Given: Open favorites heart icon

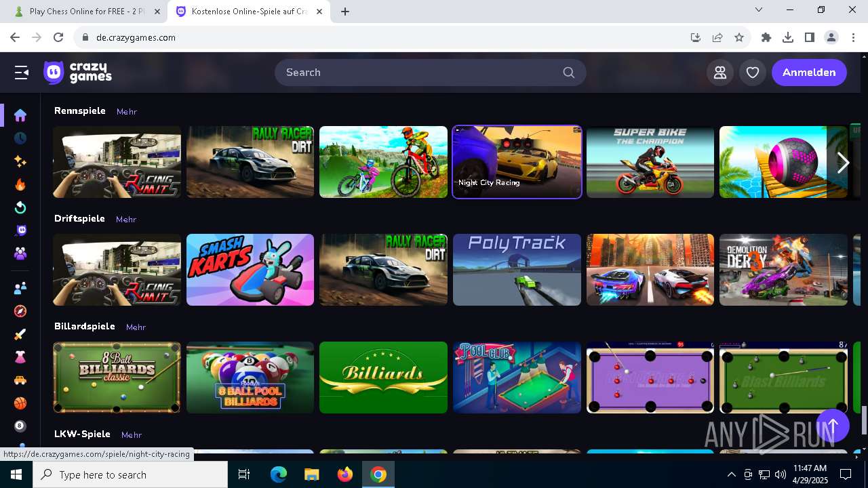Looking at the screenshot, I should click(x=753, y=73).
